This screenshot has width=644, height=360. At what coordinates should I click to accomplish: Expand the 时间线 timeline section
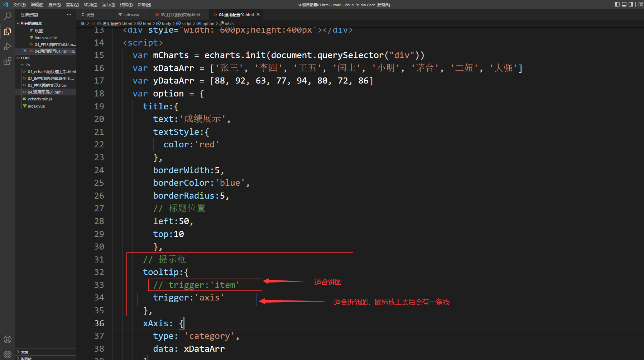26,358
